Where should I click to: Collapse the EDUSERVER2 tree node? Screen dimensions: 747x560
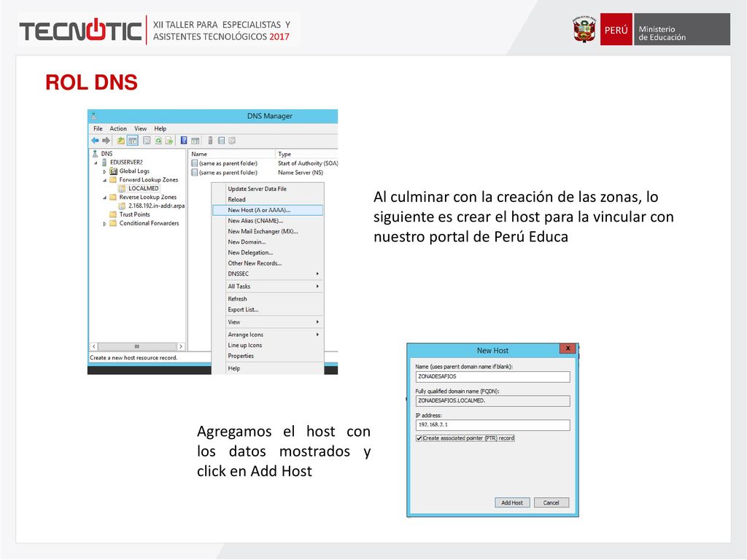click(96, 163)
